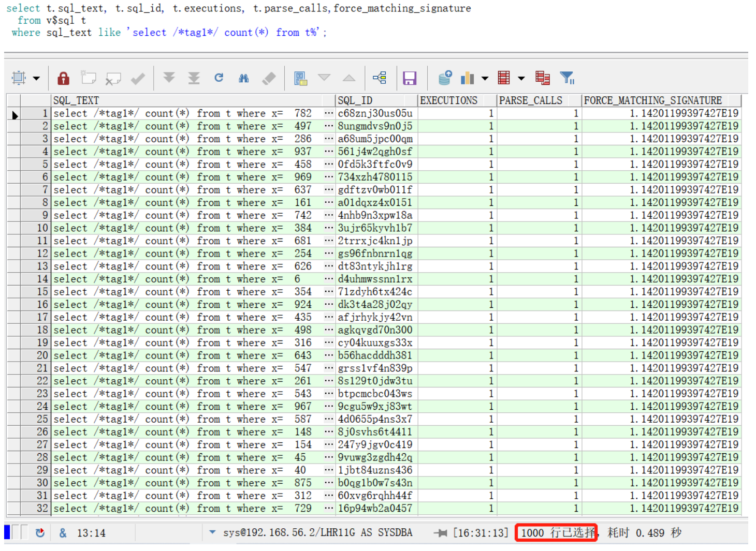Click SQL_ID cell c68znj30us05u
Viewport: 756px width, 551px height.
(376, 113)
